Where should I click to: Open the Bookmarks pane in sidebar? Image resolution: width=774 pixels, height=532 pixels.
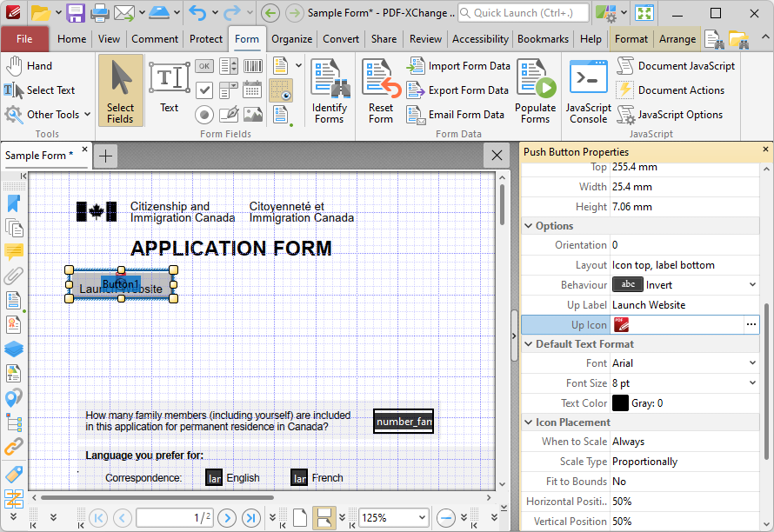click(x=14, y=203)
